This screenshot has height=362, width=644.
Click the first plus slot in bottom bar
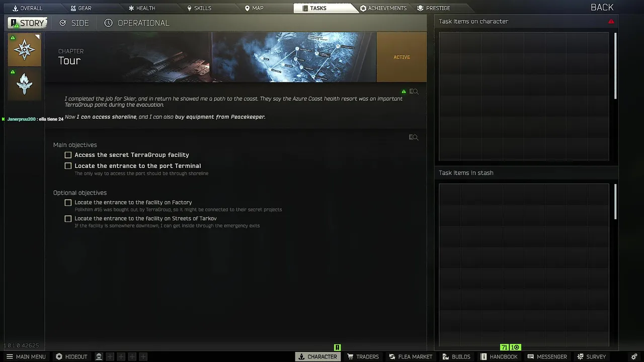110,356
